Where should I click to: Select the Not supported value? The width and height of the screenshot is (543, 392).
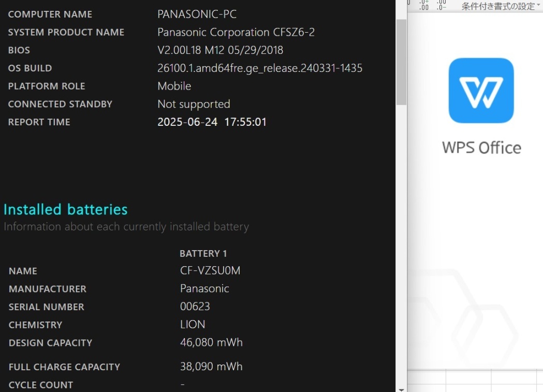pyautogui.click(x=194, y=104)
